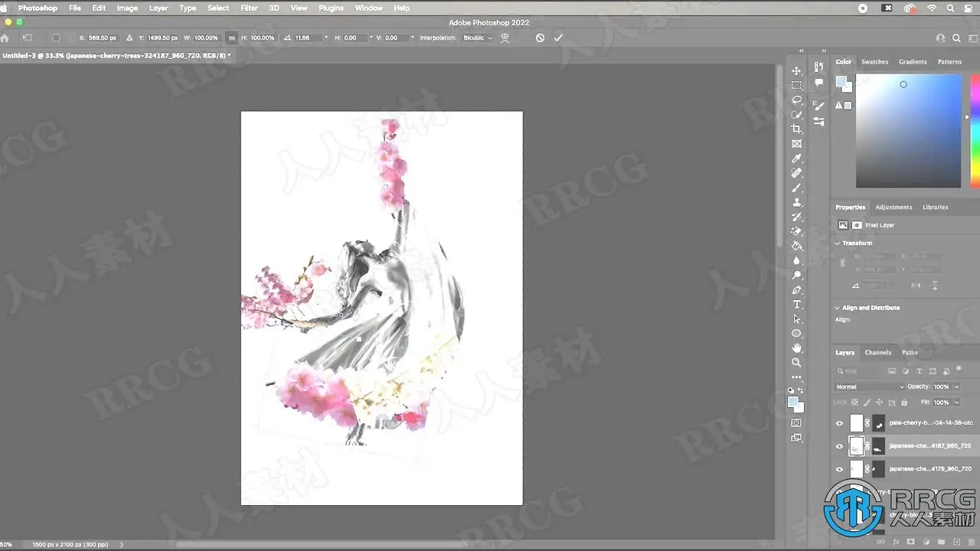Select the Move tool
The image size is (980, 551).
tap(797, 70)
